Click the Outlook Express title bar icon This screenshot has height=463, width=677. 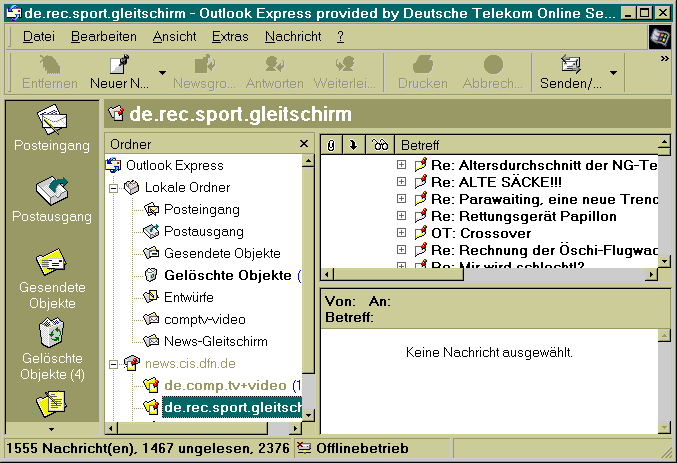14,13
